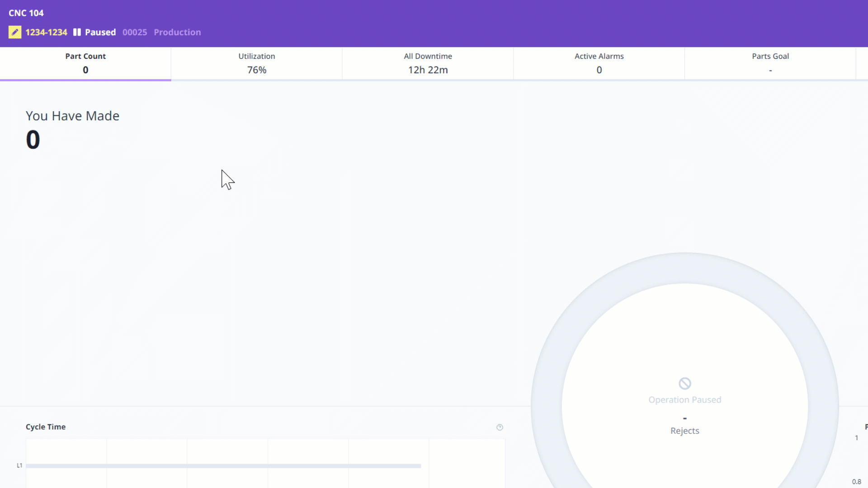868x488 pixels.
Task: Click the CNC 104 machine title
Action: [x=26, y=13]
